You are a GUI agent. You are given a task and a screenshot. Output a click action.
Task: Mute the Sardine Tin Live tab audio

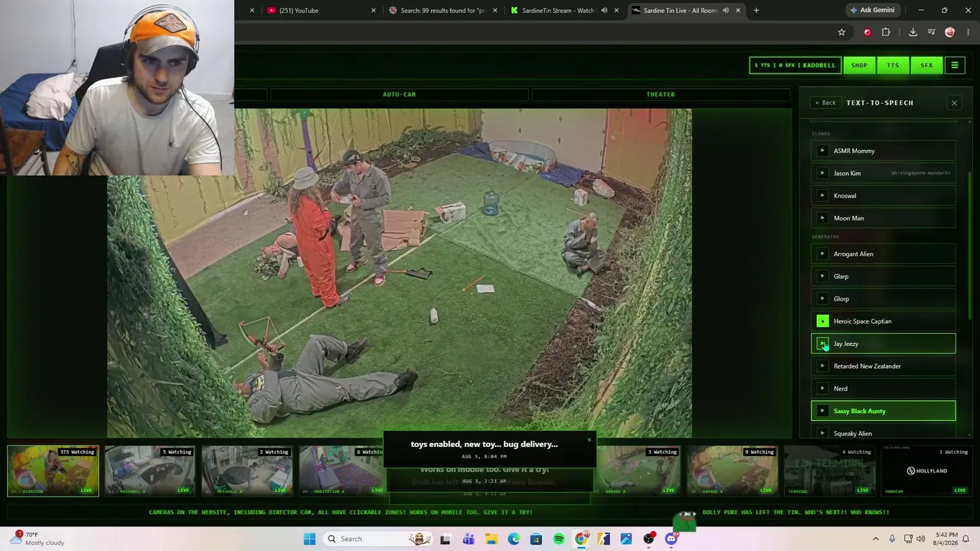[725, 10]
